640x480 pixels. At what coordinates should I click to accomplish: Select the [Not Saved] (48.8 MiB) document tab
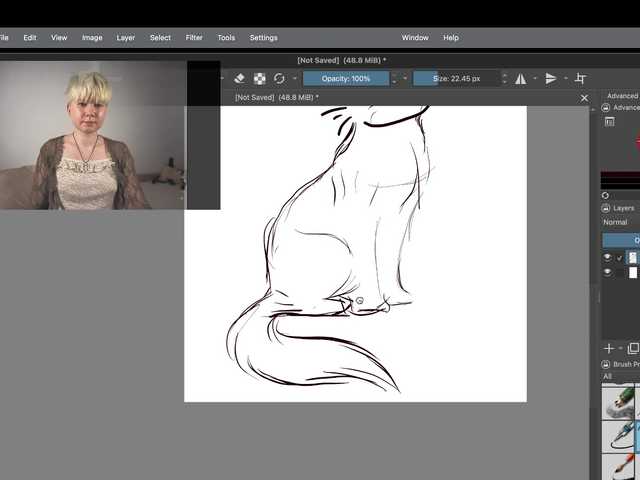click(x=277, y=98)
